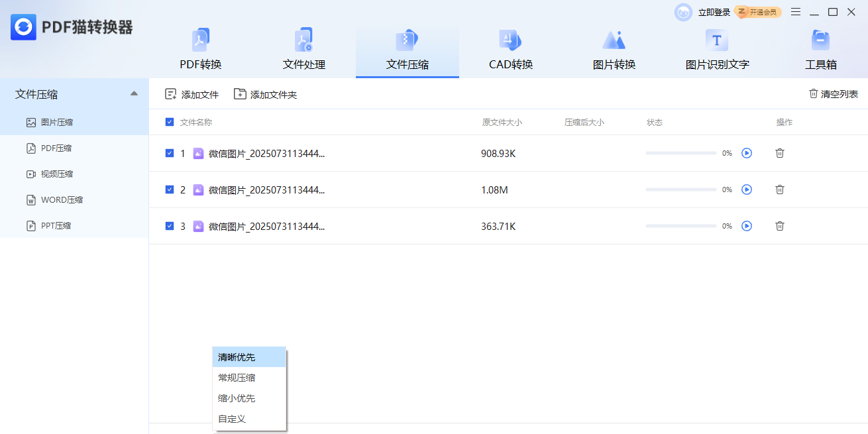Toggle the checkbox for file 3

(x=168, y=226)
